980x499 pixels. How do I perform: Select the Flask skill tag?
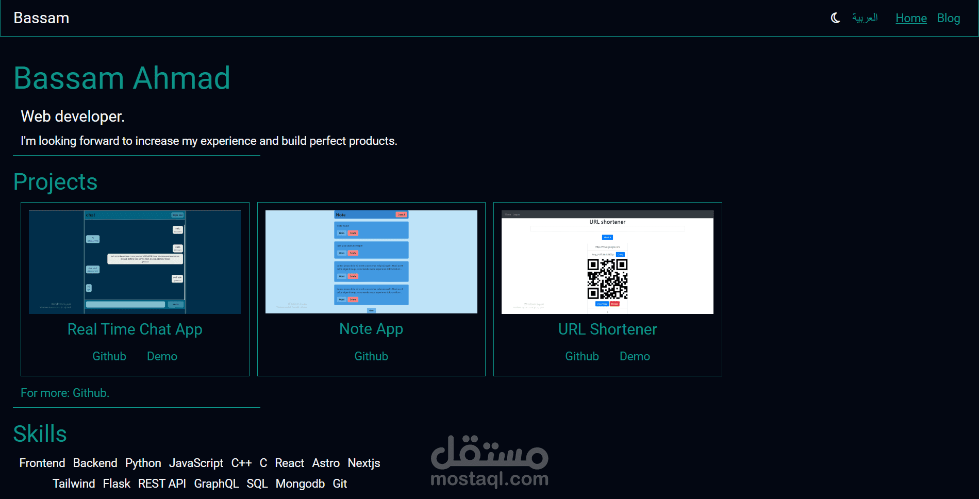117,484
